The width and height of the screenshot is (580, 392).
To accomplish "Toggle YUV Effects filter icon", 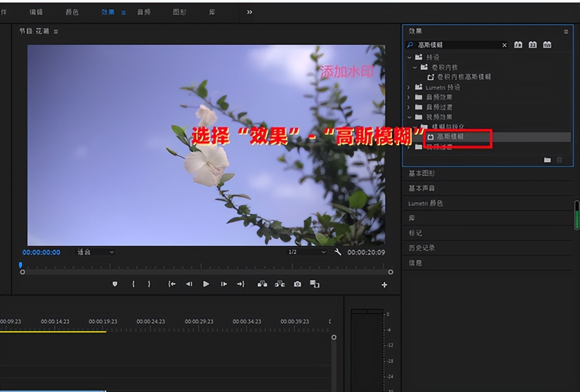I will point(547,45).
